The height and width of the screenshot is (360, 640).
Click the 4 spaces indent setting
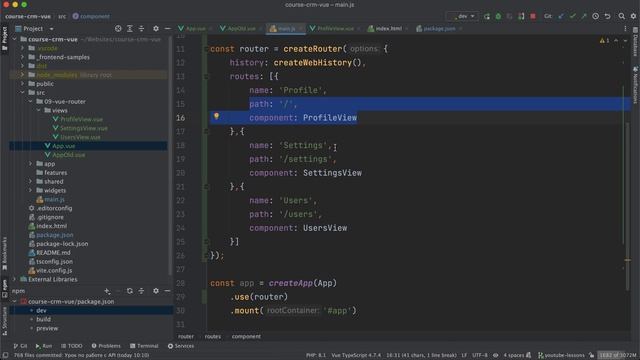pos(513,355)
